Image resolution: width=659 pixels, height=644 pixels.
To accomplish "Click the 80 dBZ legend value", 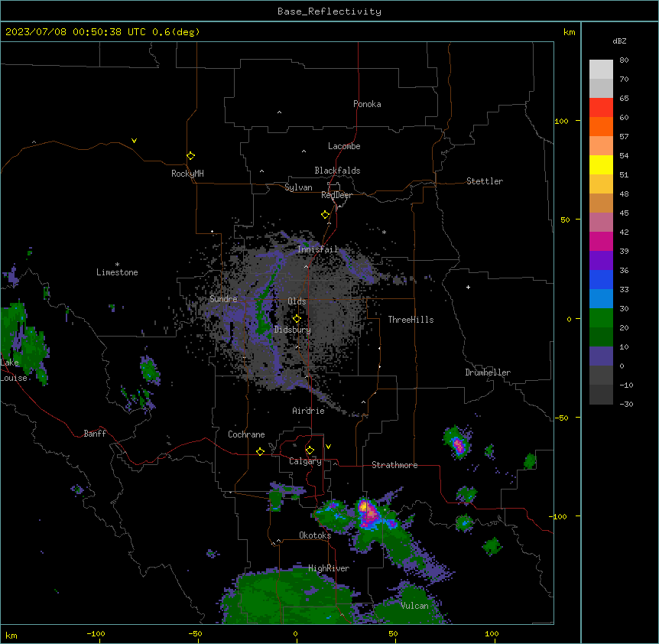I will pos(624,60).
